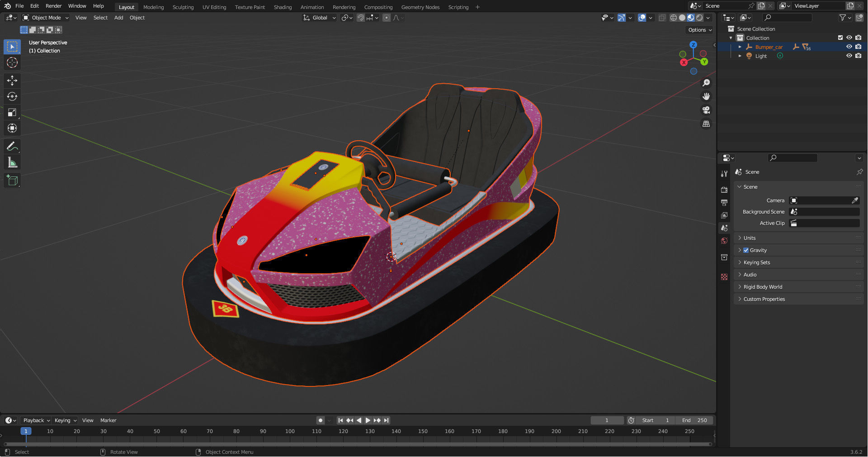Expand the Keying Sets panel

[x=798, y=262]
